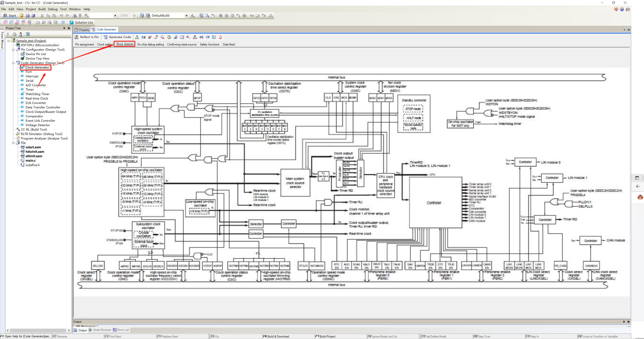Open Confirming reset source tab
The width and height of the screenshot is (644, 339).
click(182, 44)
